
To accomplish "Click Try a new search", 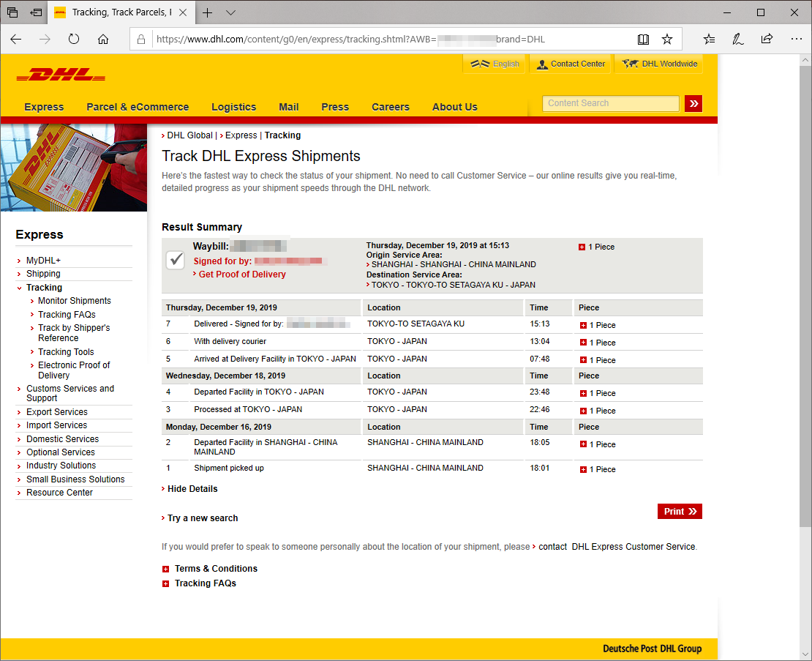I will point(203,518).
